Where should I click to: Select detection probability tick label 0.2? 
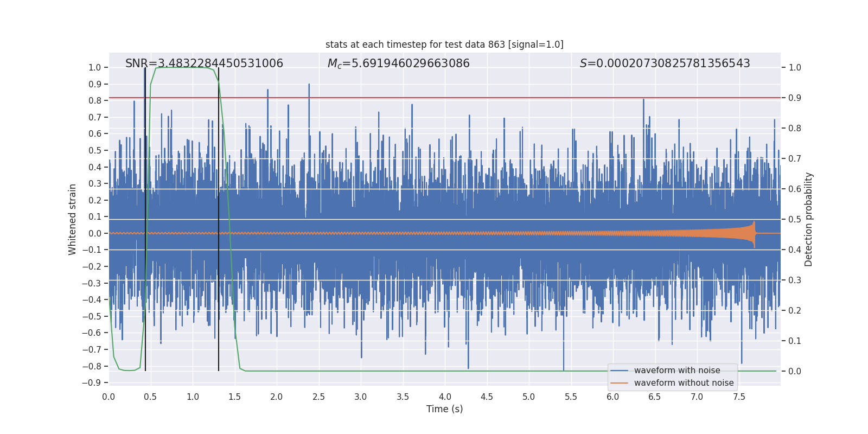pos(795,311)
